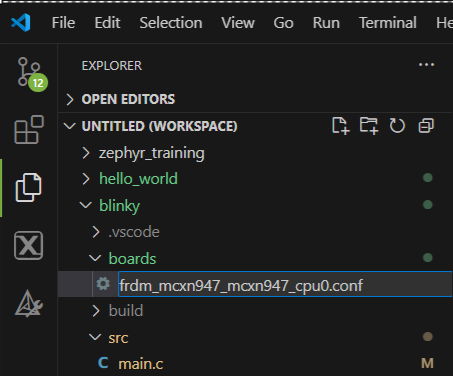The width and height of the screenshot is (453, 376).
Task: Click the M modified marker on main.c
Action: point(427,363)
